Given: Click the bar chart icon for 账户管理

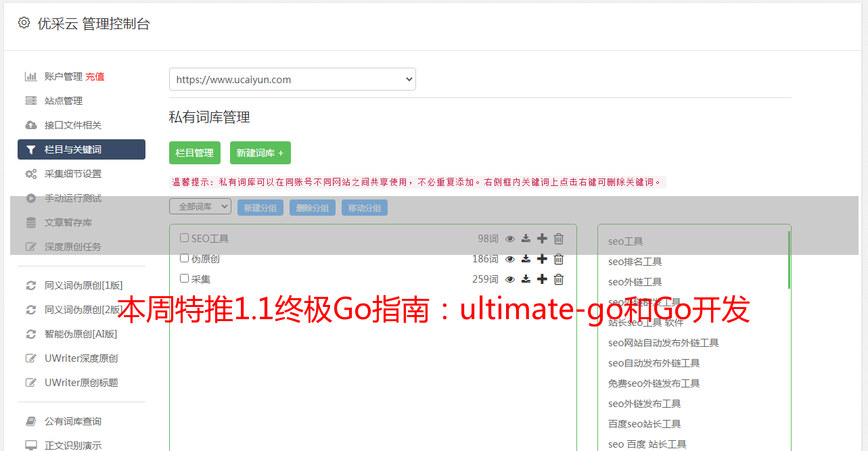Looking at the screenshot, I should [x=31, y=76].
